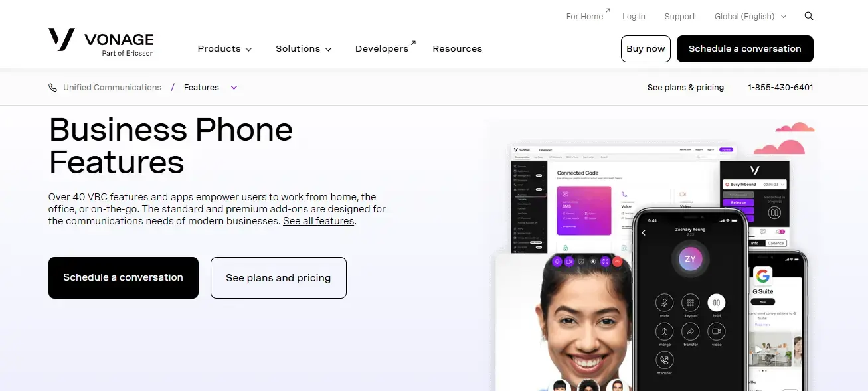868x391 pixels.
Task: Go to the Resources menu item
Action: [458, 48]
